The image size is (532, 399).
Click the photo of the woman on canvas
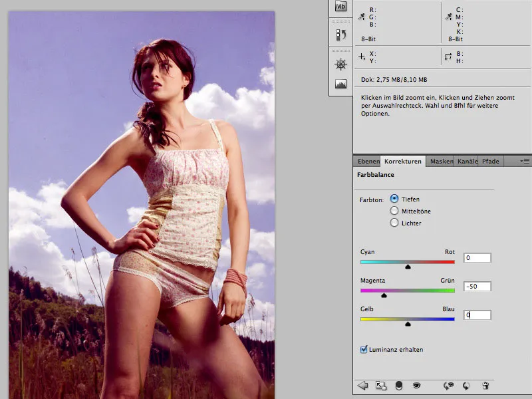[142, 205]
